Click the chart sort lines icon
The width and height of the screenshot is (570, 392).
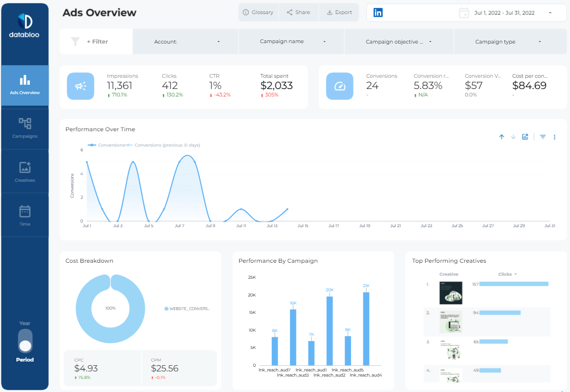coord(543,137)
